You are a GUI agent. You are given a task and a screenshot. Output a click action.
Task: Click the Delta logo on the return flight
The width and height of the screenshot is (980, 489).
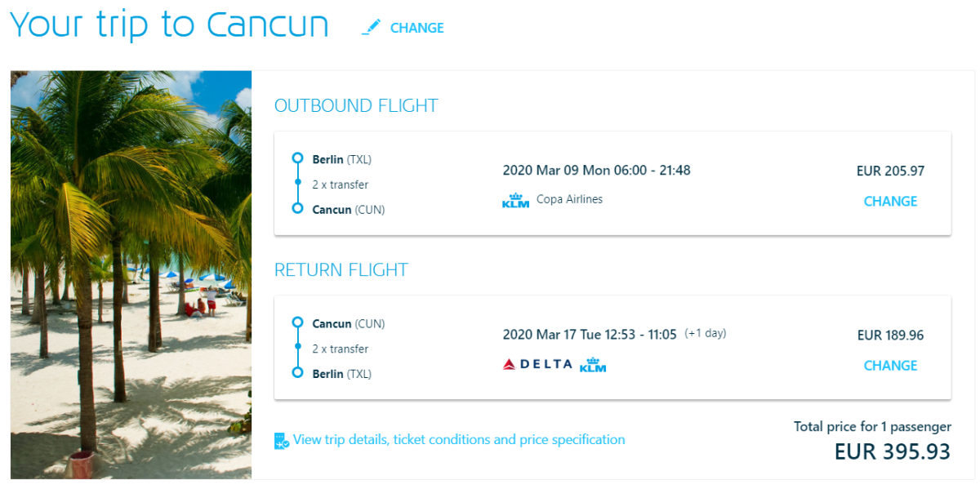[537, 365]
